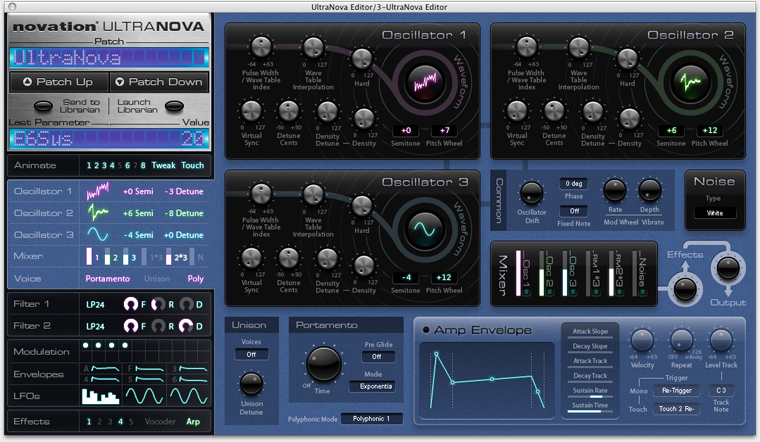Click the Portamento Time knob
760x442 pixels.
pos(323,364)
